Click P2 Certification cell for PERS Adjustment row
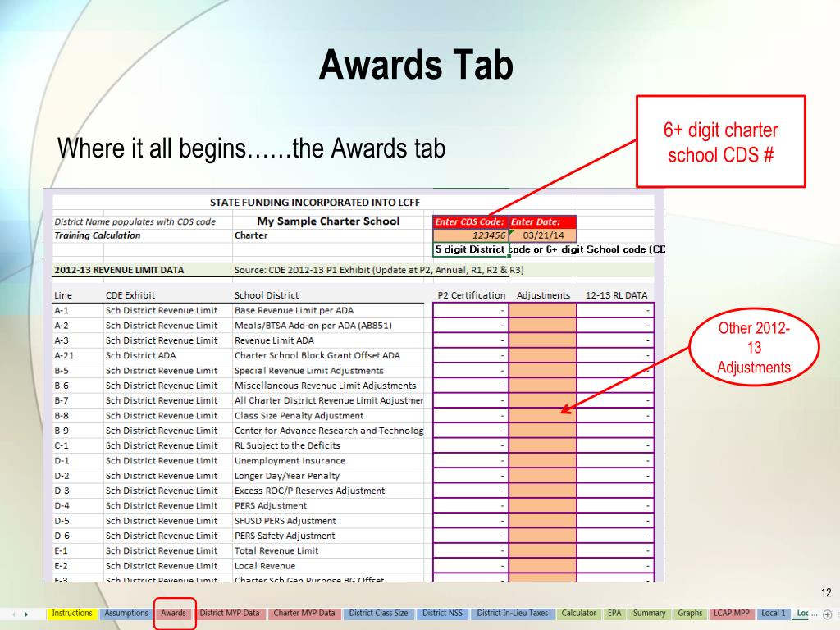Viewport: 840px width, 630px height. coord(471,505)
